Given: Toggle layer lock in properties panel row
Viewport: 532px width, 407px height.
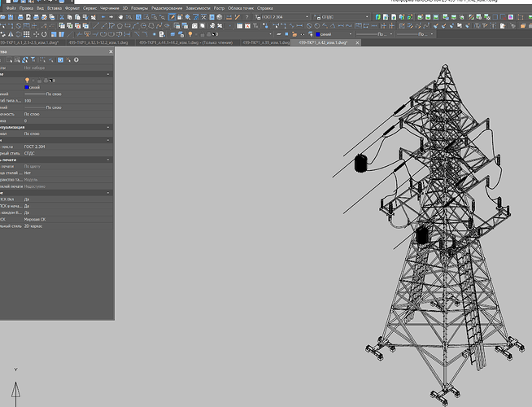Looking at the screenshot, I should (39, 81).
